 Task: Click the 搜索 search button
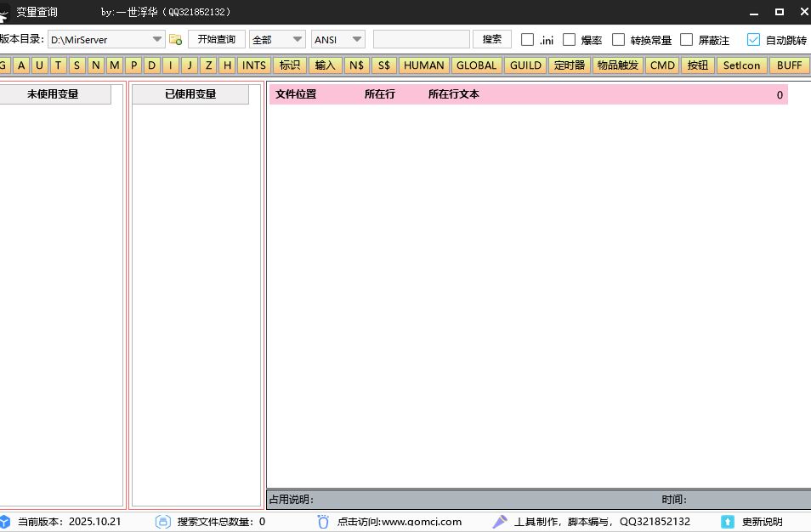coord(492,39)
